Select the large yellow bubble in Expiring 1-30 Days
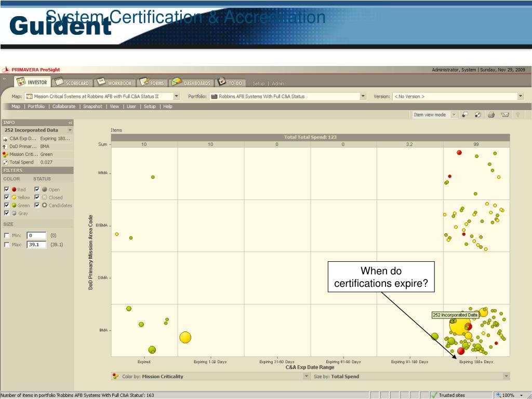The width and height of the screenshot is (532, 399). click(x=185, y=337)
